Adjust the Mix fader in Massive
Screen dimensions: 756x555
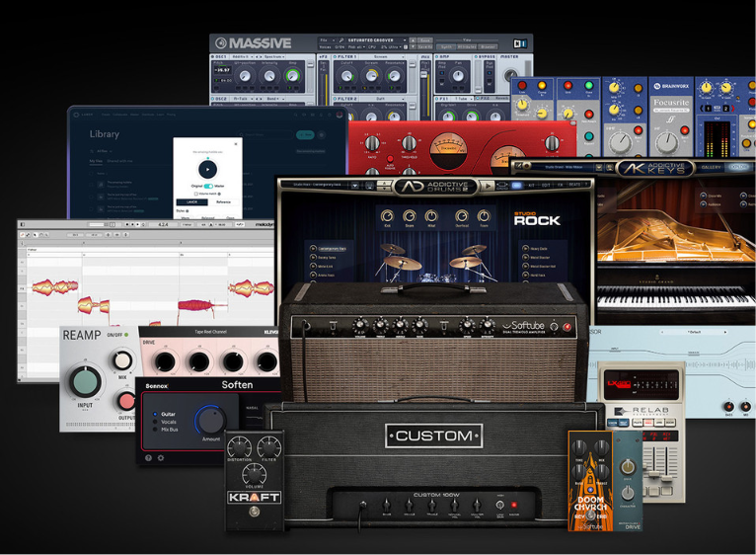pyautogui.click(x=424, y=75)
